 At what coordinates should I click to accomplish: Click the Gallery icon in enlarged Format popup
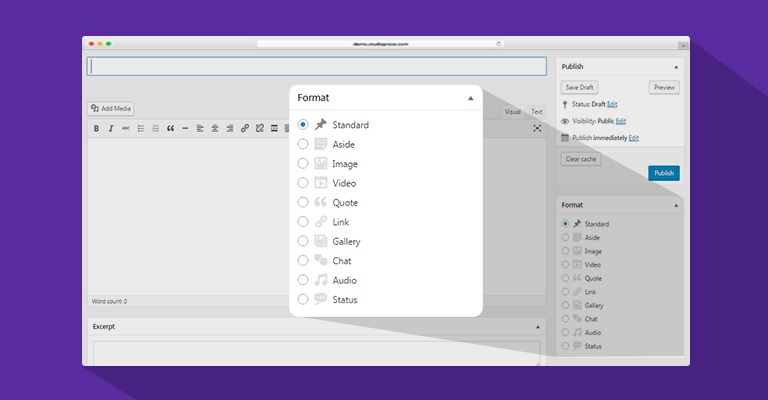[321, 241]
